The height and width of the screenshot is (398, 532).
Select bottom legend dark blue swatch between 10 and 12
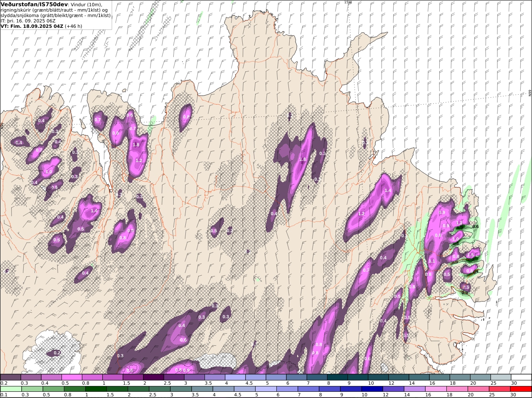point(372,389)
